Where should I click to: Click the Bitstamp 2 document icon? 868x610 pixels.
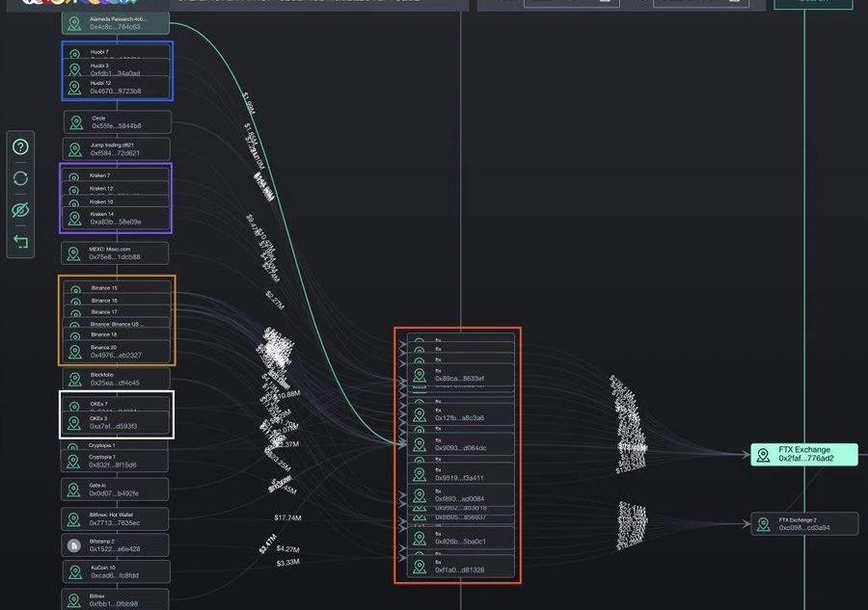click(x=73, y=545)
